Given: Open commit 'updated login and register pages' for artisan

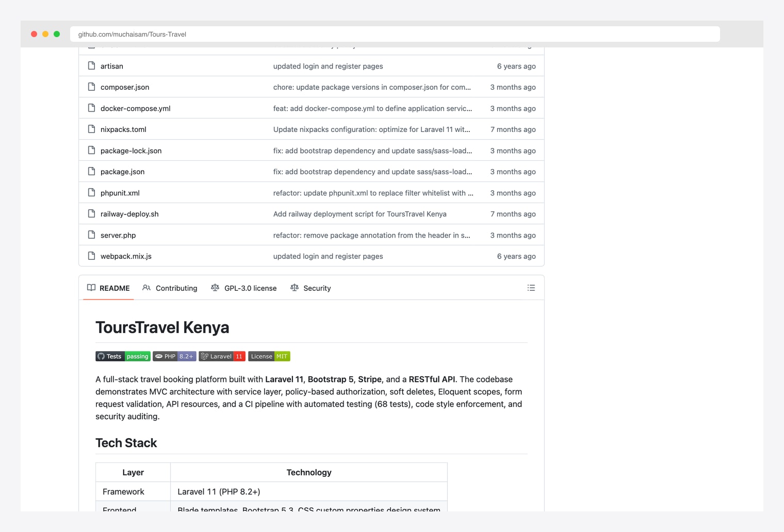Looking at the screenshot, I should [x=328, y=66].
